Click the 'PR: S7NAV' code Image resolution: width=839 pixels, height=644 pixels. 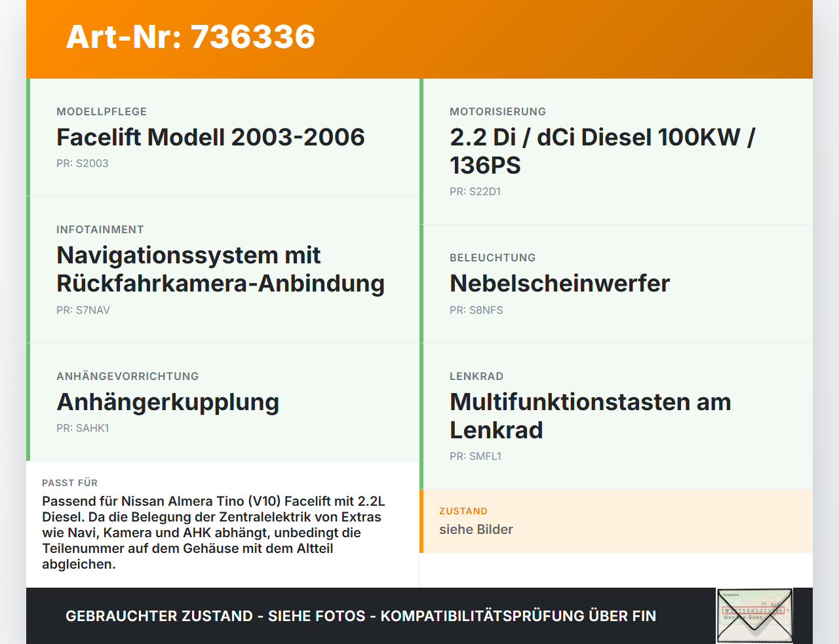click(83, 310)
